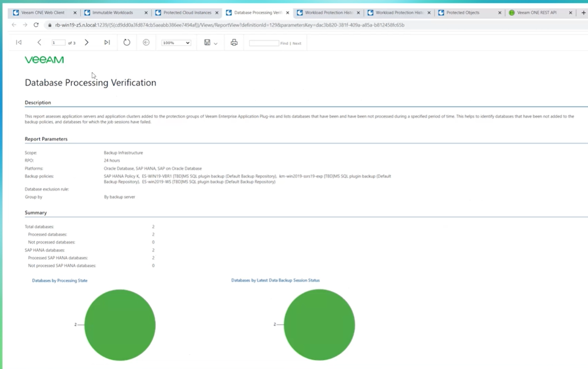
Task: Open a new browser tab
Action: (x=583, y=13)
